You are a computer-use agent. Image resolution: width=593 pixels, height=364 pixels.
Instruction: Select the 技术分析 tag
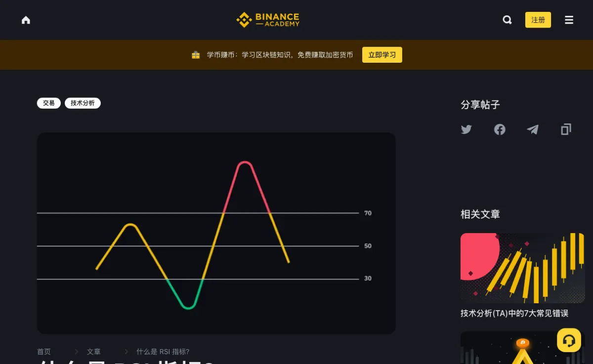(x=83, y=103)
